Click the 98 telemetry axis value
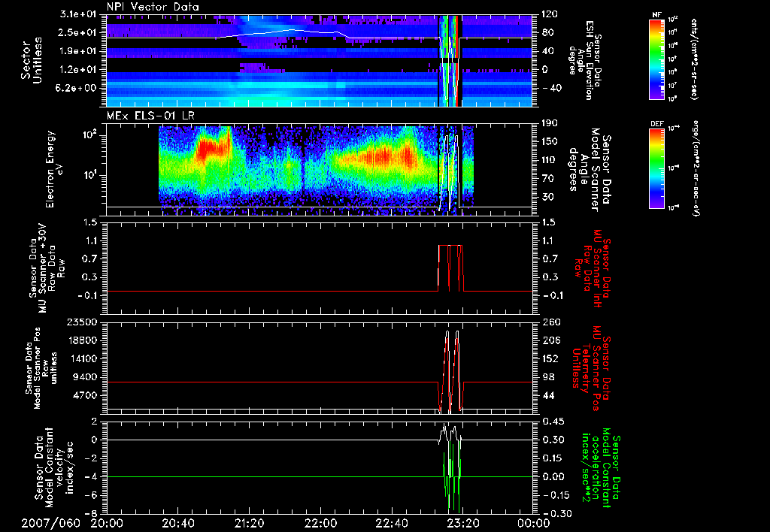Image resolution: width=770 pixels, height=532 pixels. coord(548,377)
